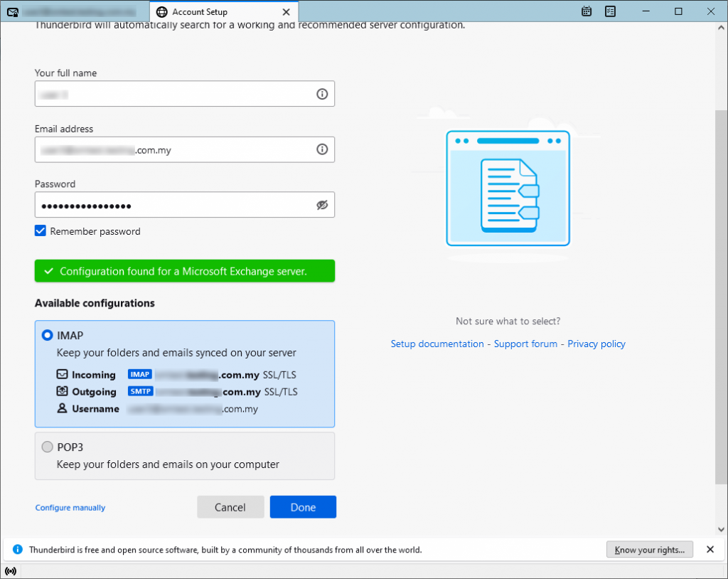Click 'Keep your folders and emails synced' text
The height and width of the screenshot is (579, 728).
pos(176,353)
